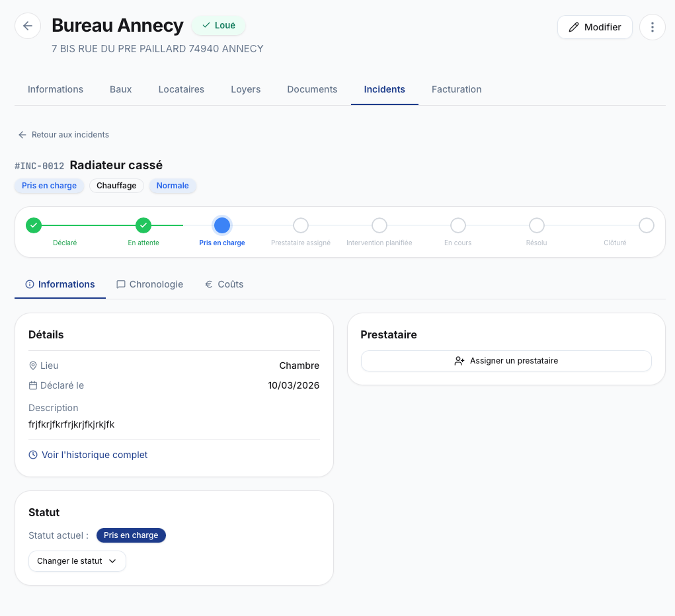Viewport: 675px width, 616px height.
Task: Click the pencil icon in Modifier button
Action: click(x=574, y=27)
